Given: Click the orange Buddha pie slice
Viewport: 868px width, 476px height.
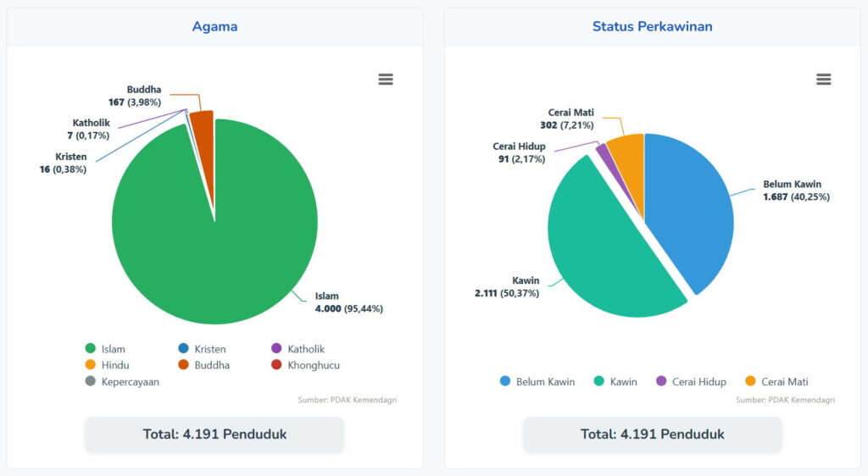Looking at the screenshot, I should coord(203,125).
